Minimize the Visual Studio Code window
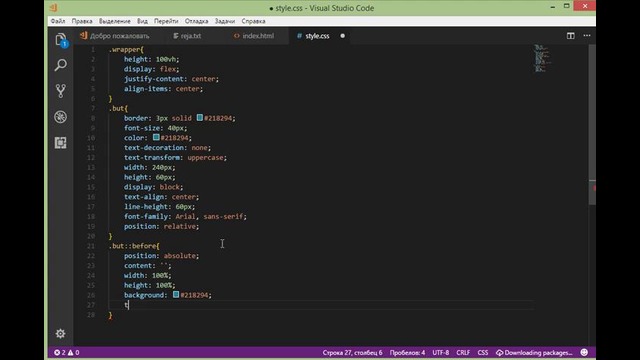 [x=553, y=6]
